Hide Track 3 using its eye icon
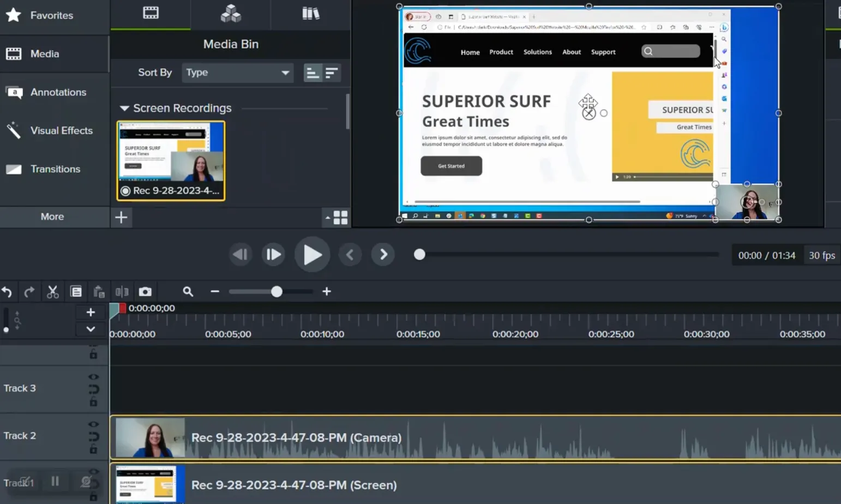841x504 pixels. pyautogui.click(x=94, y=377)
